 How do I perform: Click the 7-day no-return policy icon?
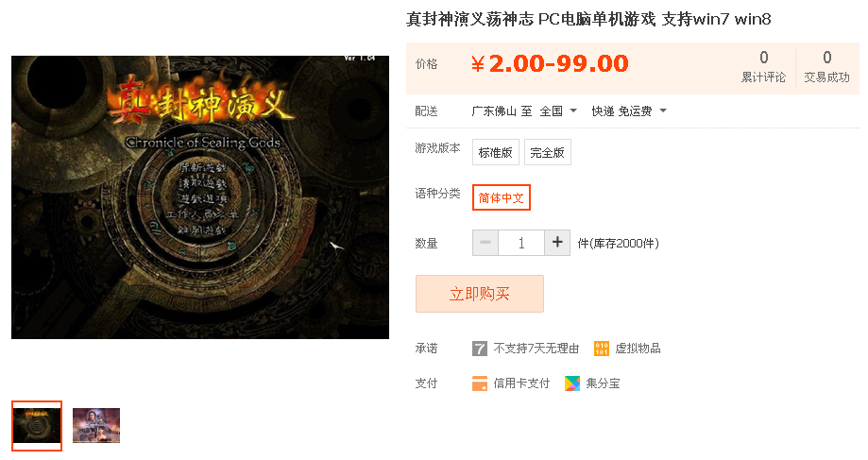[x=480, y=349]
